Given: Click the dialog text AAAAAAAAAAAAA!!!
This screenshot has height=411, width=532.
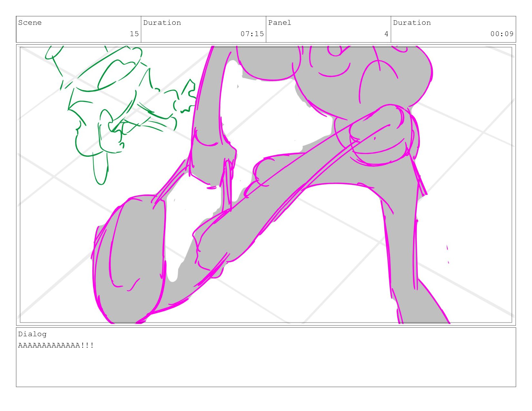Looking at the screenshot, I should 56,345.
